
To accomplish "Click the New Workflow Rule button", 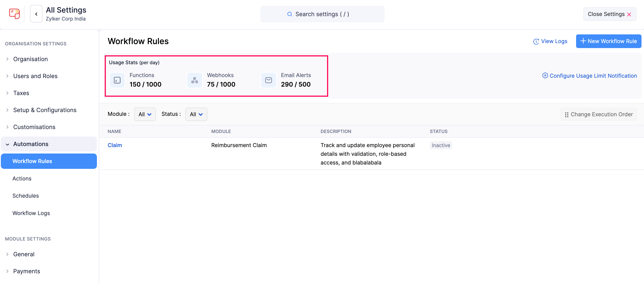I will [x=609, y=41].
